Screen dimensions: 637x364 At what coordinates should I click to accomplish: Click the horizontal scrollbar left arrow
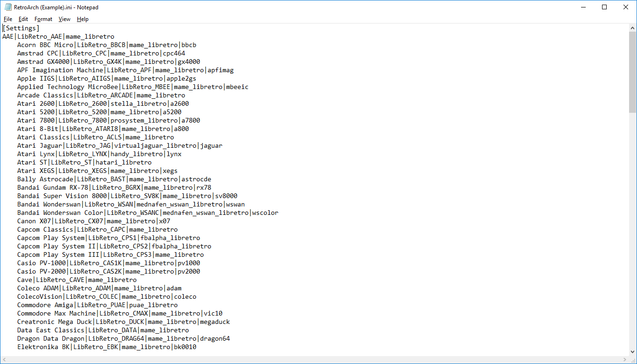tap(4, 360)
